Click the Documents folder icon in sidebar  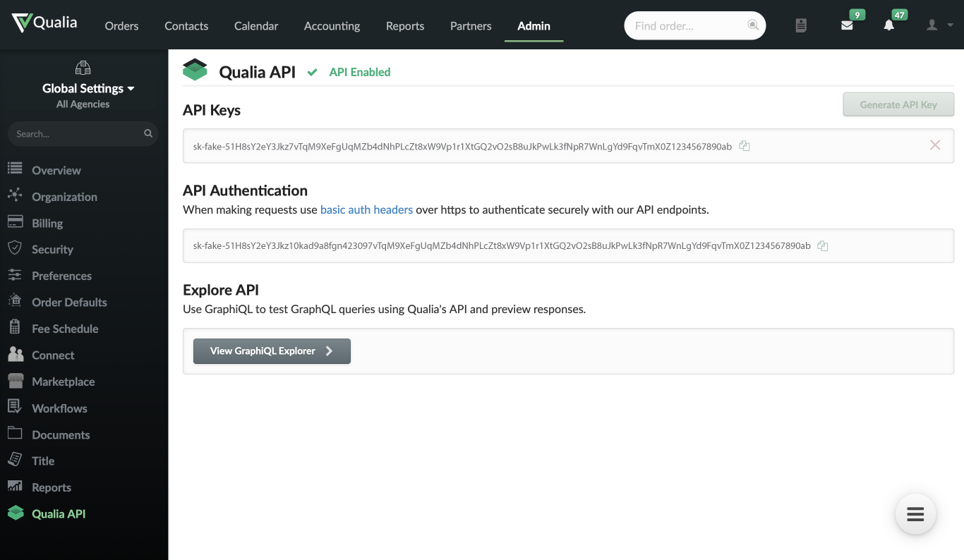pyautogui.click(x=15, y=433)
